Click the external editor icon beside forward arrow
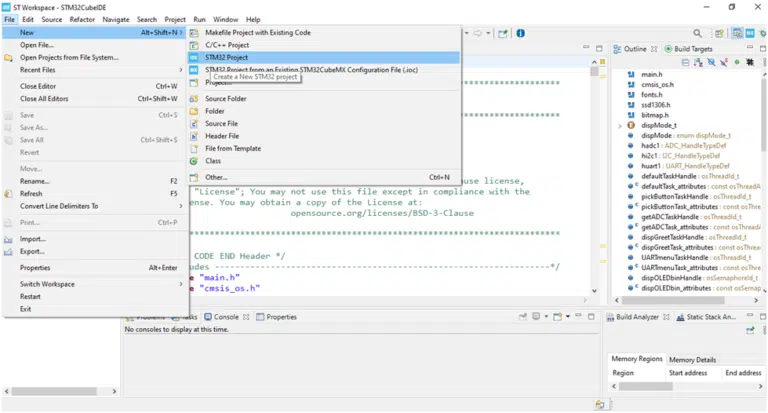This screenshot has width=768, height=413. point(503,33)
